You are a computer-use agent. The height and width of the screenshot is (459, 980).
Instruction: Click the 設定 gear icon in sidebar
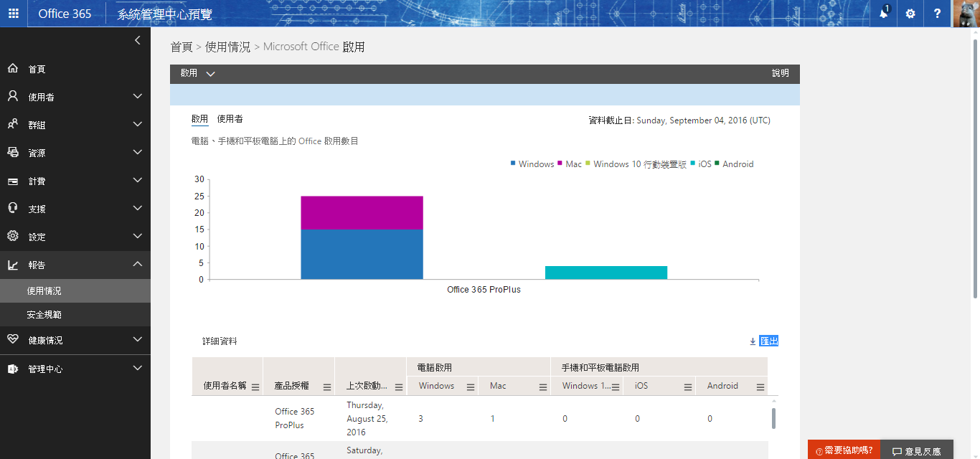[13, 237]
